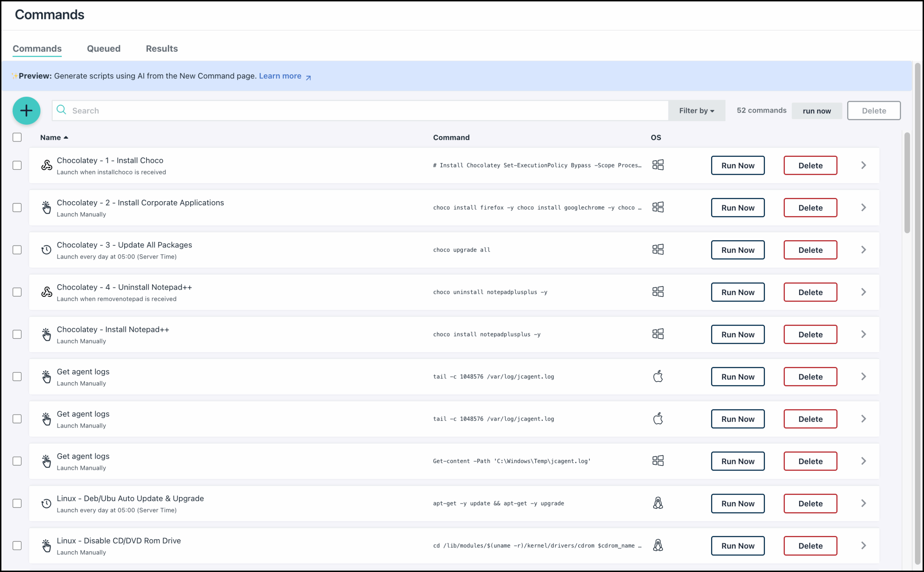Click the teal plus icon to add a command

(26, 110)
